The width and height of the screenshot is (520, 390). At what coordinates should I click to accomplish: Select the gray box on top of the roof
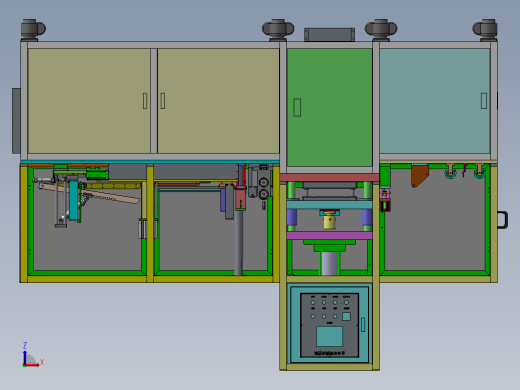click(329, 35)
